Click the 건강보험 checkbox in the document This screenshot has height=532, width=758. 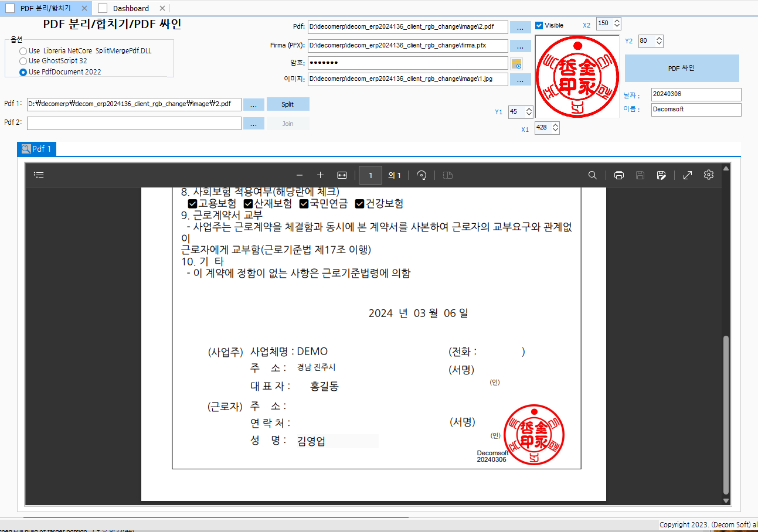point(360,204)
